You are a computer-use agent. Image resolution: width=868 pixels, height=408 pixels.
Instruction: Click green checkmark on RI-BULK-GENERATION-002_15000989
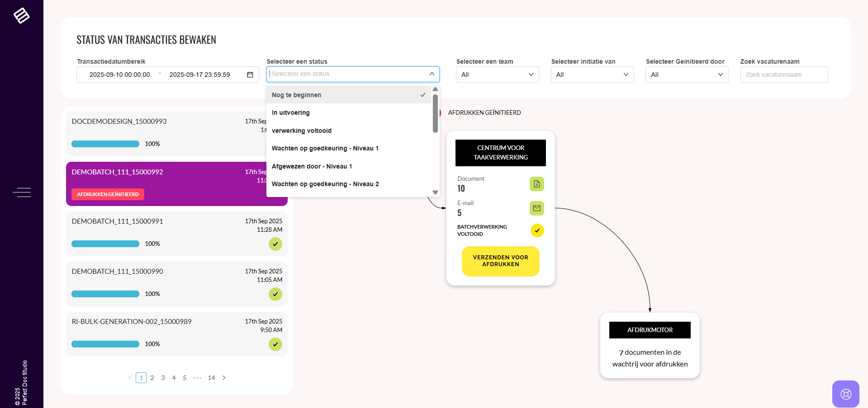(275, 344)
